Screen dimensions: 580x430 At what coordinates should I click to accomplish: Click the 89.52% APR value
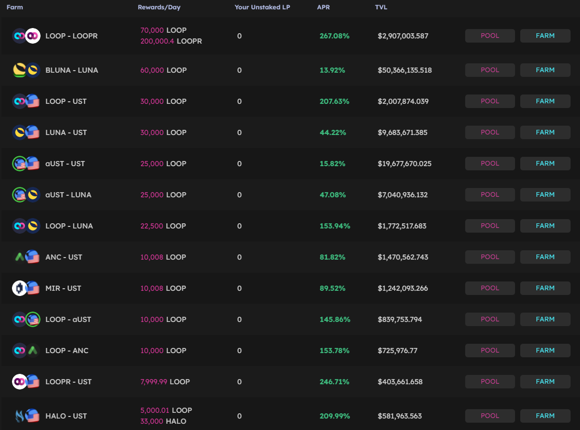point(332,288)
